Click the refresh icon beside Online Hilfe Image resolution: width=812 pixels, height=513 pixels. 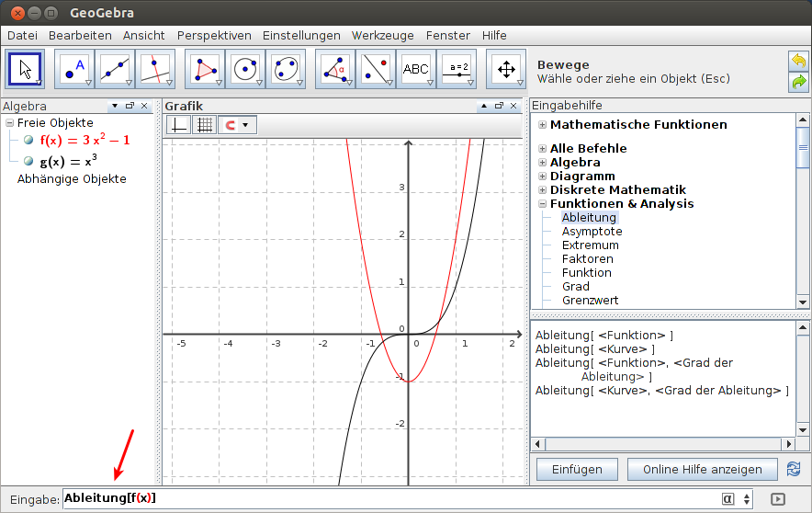click(x=793, y=470)
